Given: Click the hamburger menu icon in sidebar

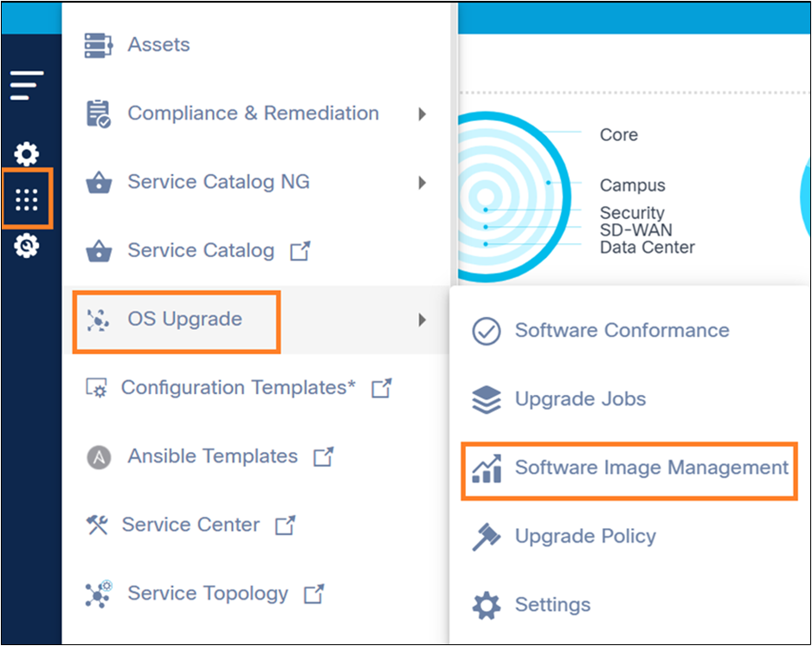Looking at the screenshot, I should point(27,86).
